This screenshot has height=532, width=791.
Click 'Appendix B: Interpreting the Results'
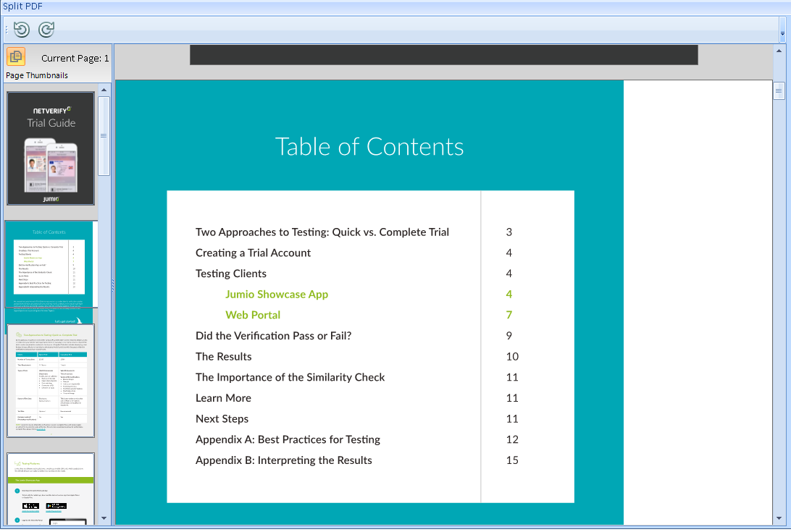pos(283,460)
